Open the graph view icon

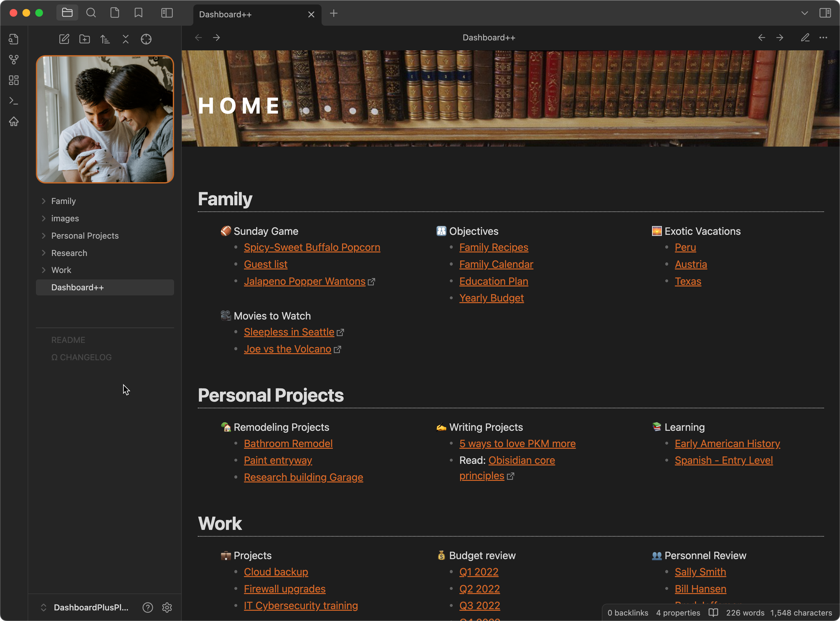click(x=14, y=60)
